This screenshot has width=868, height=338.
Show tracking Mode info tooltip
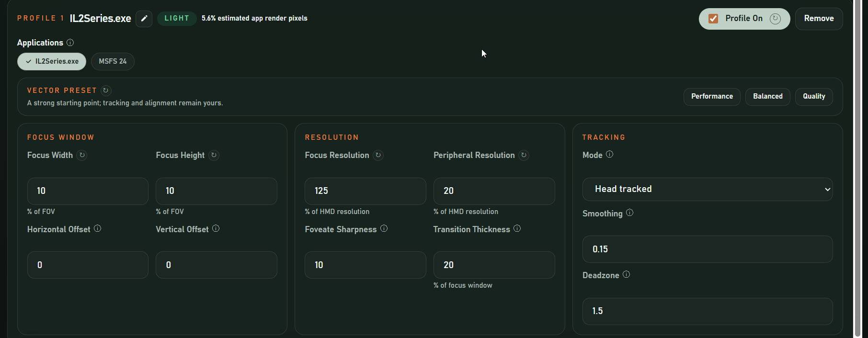pos(610,154)
